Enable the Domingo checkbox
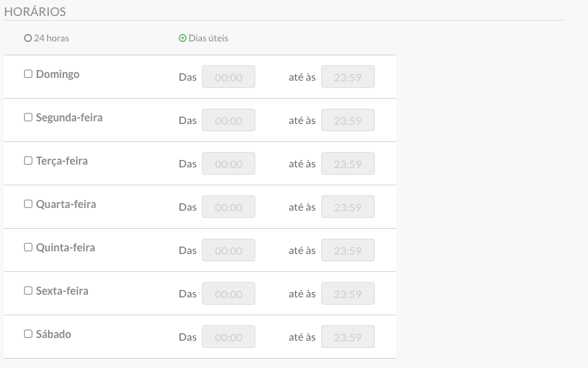Image resolution: width=588 pixels, height=368 pixels. point(28,74)
